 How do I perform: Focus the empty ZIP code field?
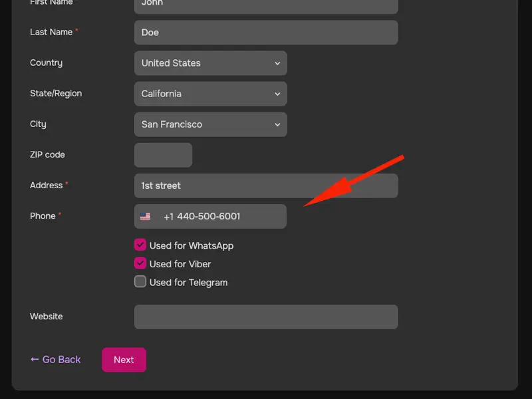tap(163, 155)
